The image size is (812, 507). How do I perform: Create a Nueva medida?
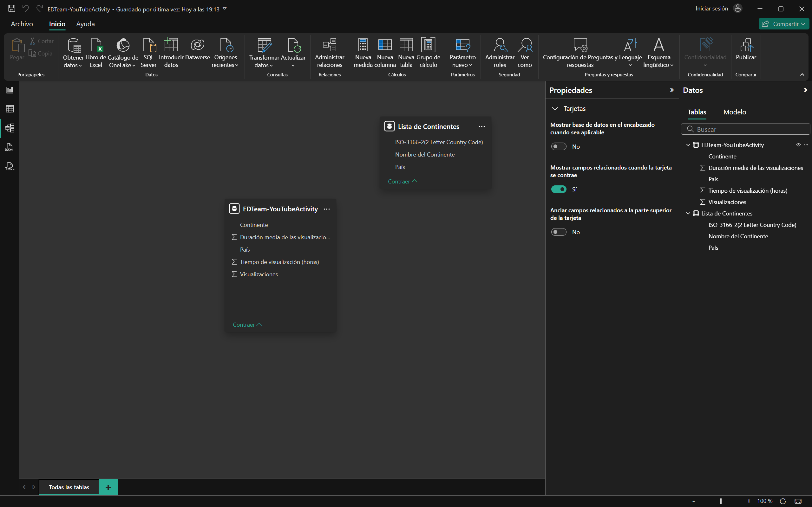coord(363,53)
